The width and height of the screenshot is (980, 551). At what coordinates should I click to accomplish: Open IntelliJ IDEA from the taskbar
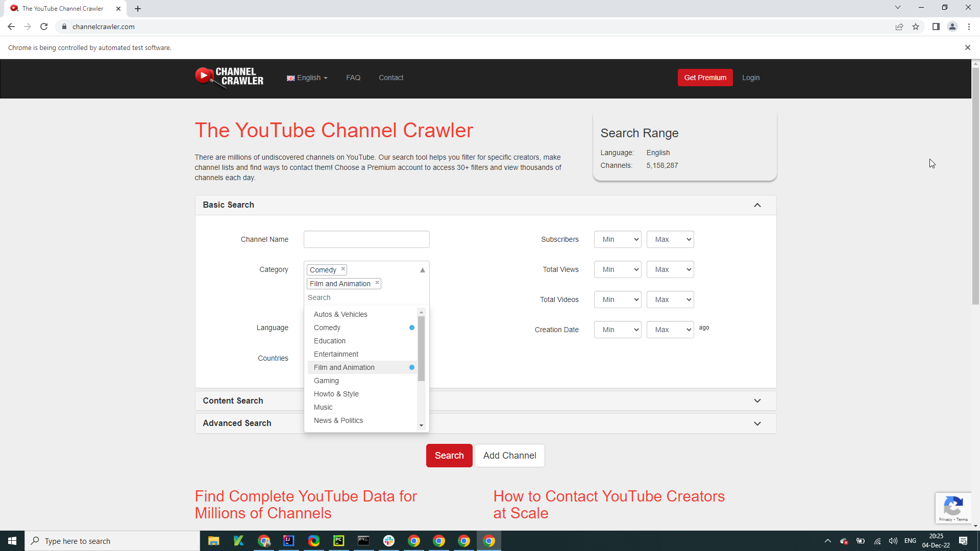(289, 541)
